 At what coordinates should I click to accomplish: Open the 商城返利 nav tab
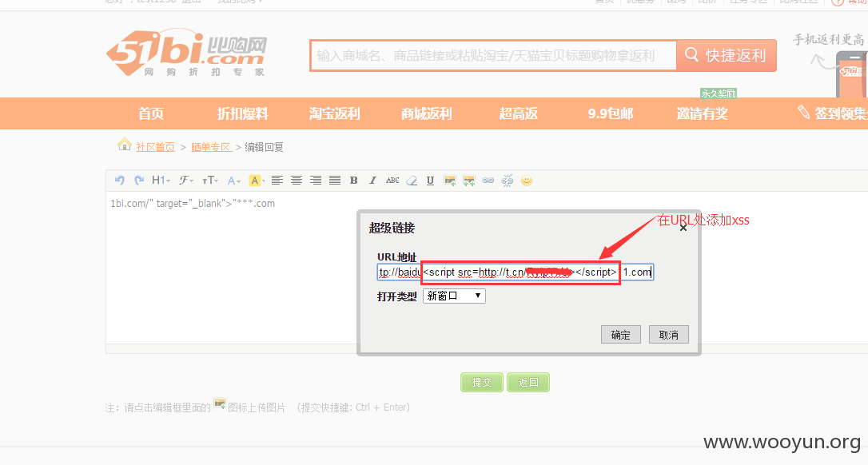click(x=426, y=113)
